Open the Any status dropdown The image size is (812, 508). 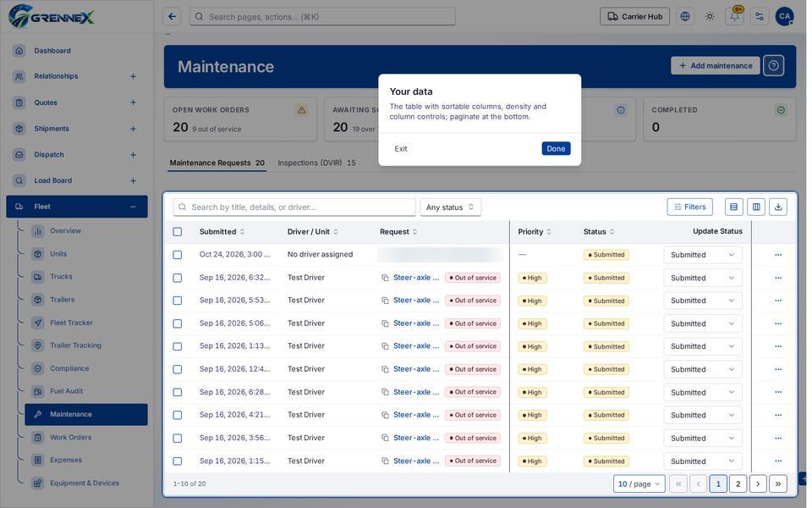click(450, 207)
